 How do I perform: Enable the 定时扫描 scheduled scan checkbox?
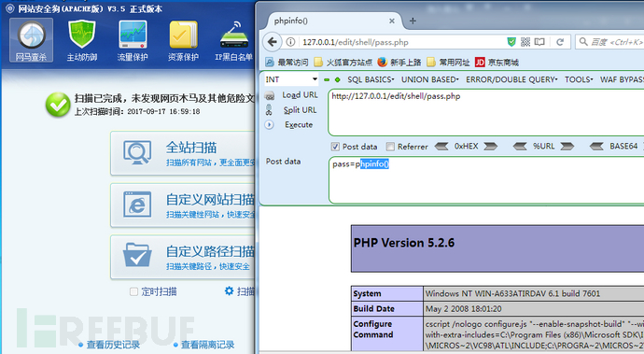click(133, 291)
